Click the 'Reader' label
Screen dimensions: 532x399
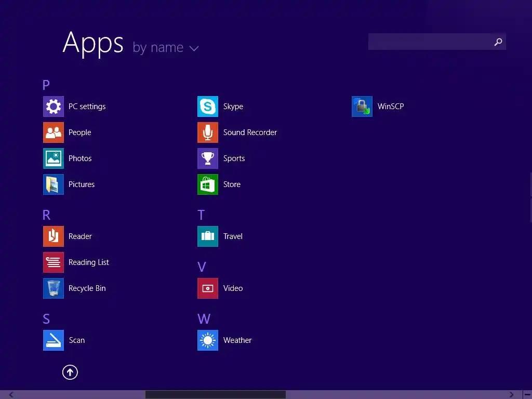coord(80,236)
